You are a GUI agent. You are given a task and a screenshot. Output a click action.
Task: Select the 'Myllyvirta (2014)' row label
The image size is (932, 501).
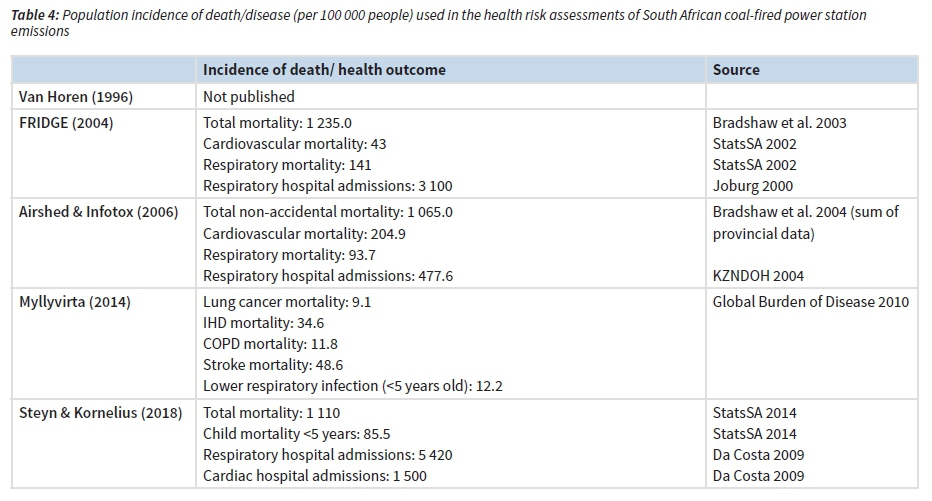coord(77,302)
